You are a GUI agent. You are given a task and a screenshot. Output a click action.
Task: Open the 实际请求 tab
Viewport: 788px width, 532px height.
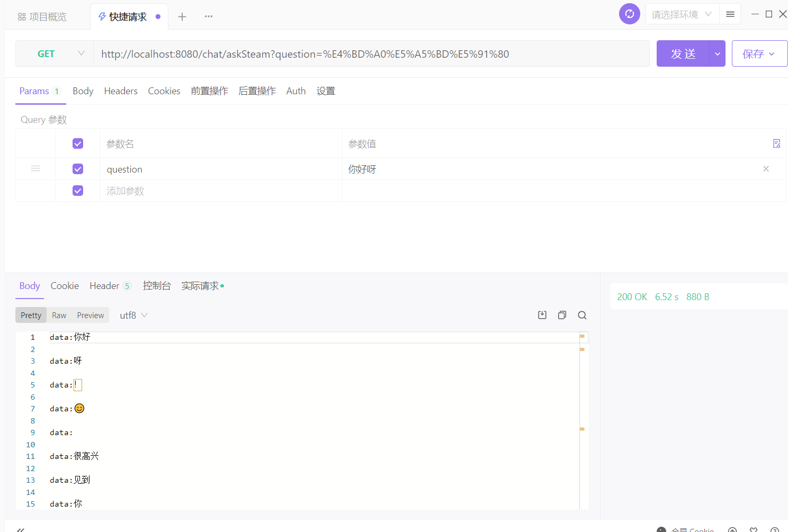tap(202, 286)
